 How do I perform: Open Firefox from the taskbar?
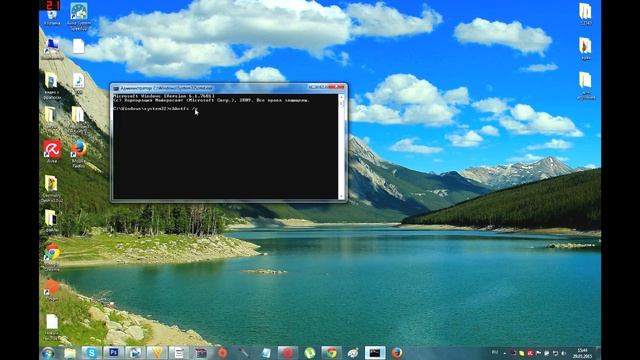pos(397,353)
